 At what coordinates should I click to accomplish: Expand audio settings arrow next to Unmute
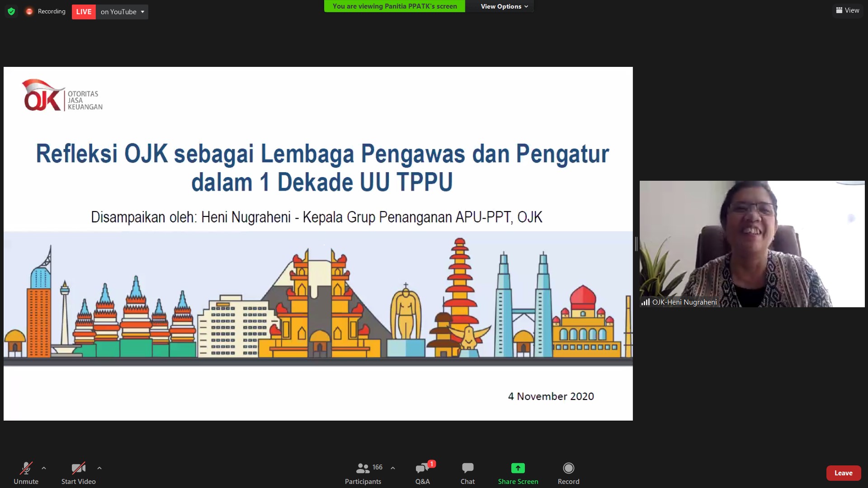44,468
